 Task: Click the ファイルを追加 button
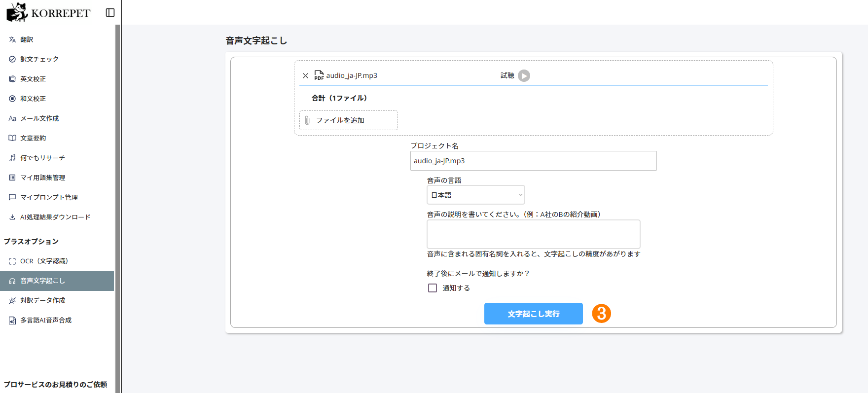pos(348,120)
